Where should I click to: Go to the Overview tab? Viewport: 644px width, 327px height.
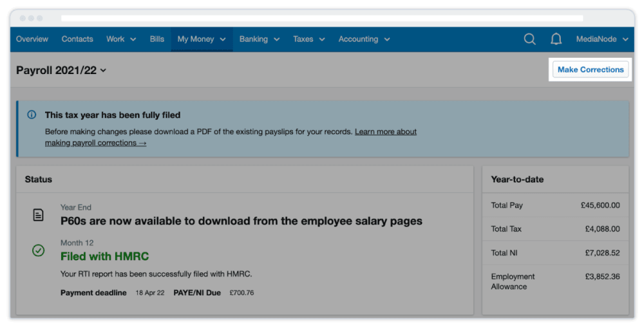point(32,39)
